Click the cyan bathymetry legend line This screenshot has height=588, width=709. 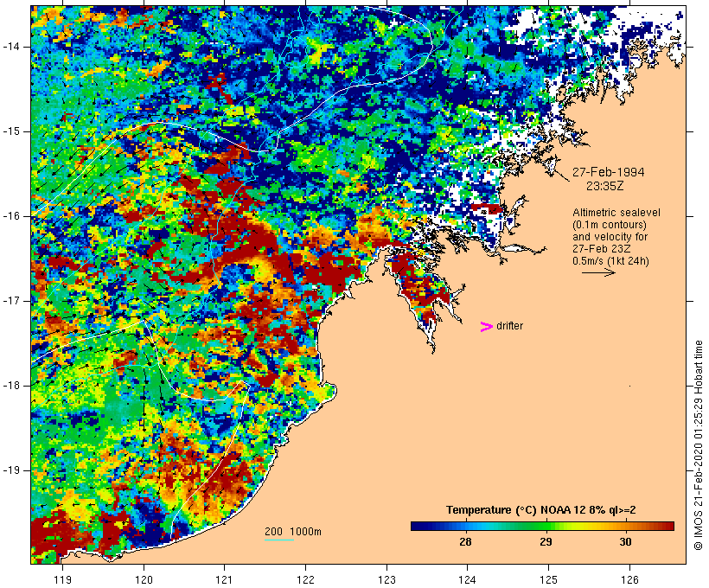tap(279, 540)
